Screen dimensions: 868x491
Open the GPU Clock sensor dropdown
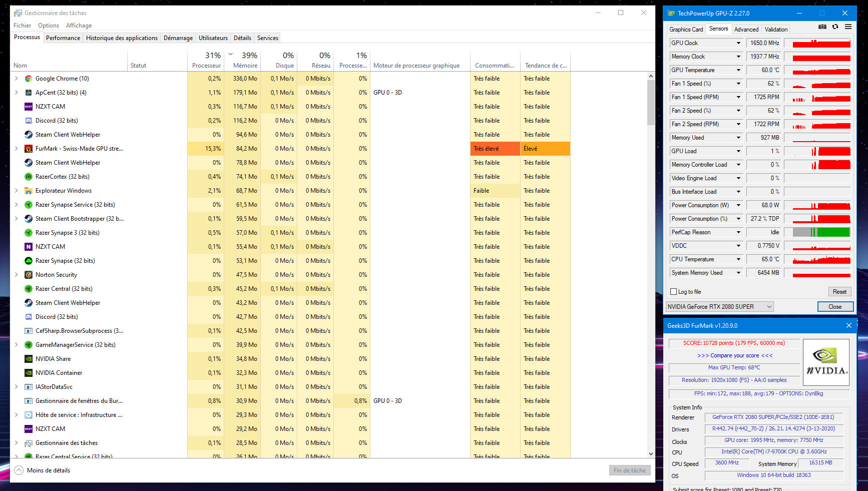tap(738, 43)
